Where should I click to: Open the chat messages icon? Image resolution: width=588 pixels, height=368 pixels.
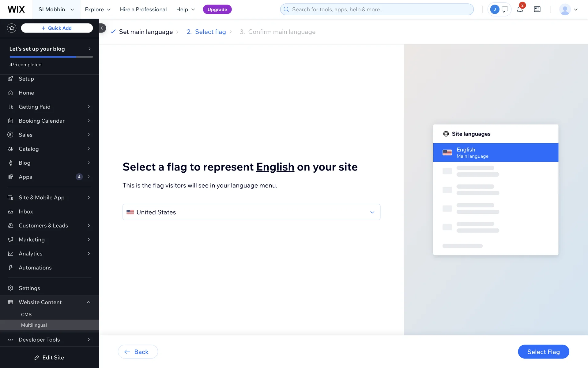[x=505, y=10]
